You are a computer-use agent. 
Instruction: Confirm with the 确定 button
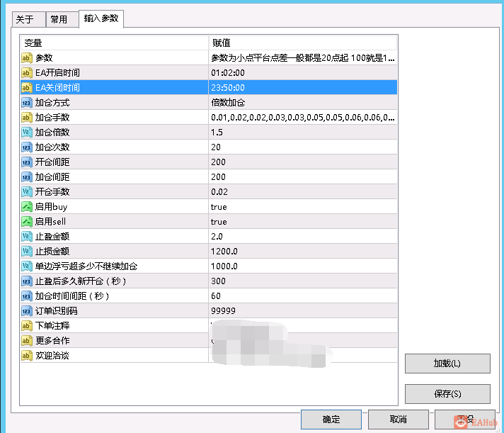pyautogui.click(x=331, y=420)
